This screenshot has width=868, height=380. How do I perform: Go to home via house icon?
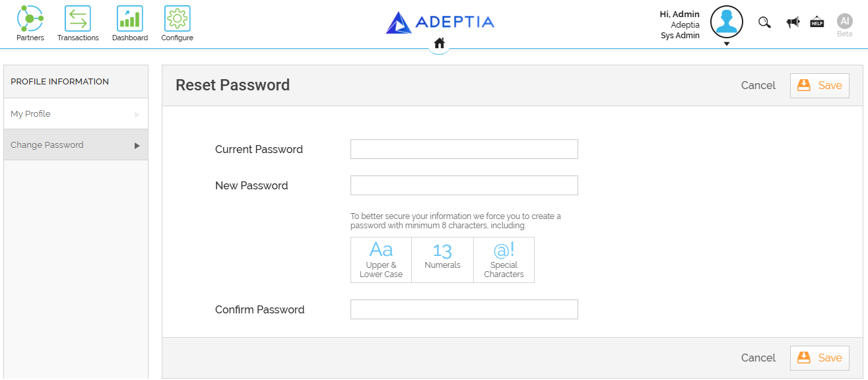439,43
